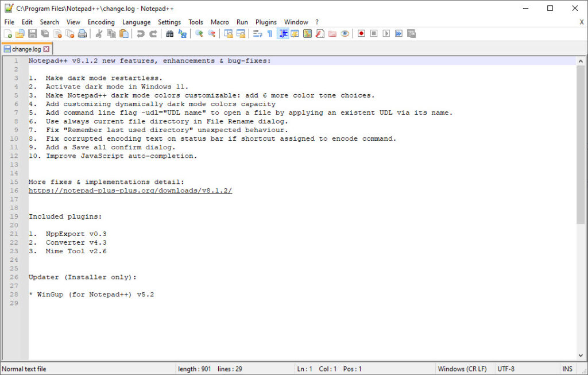This screenshot has height=375, width=588.
Task: Click the Close document toolbar icon
Action: point(57,34)
